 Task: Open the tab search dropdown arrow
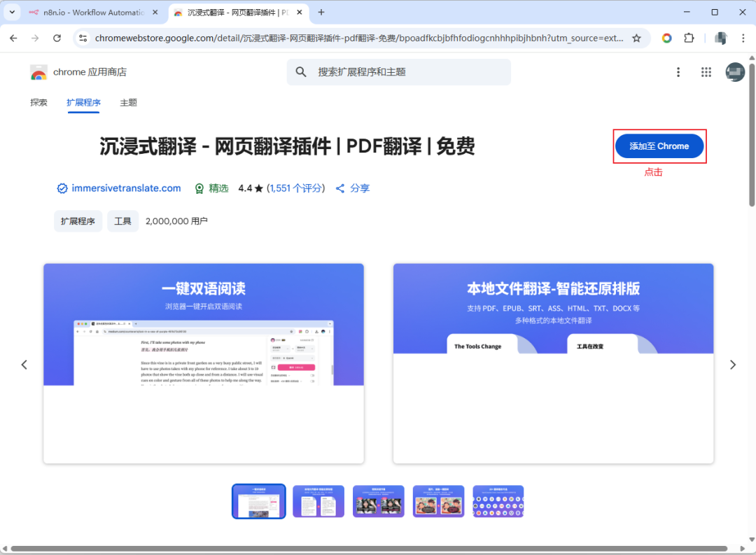pyautogui.click(x=12, y=12)
